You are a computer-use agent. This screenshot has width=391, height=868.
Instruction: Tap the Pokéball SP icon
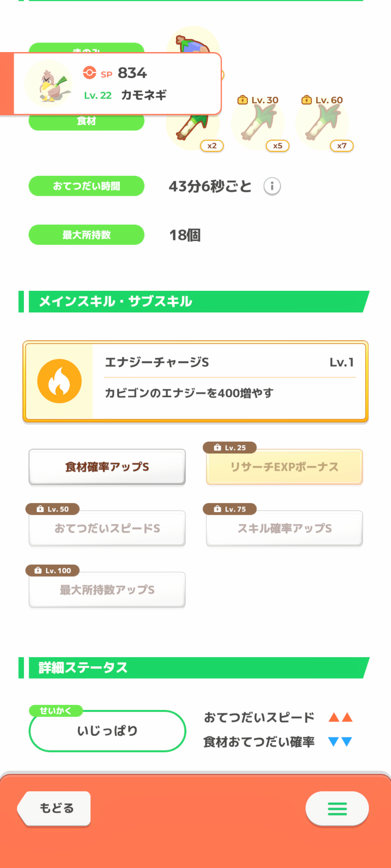[89, 72]
